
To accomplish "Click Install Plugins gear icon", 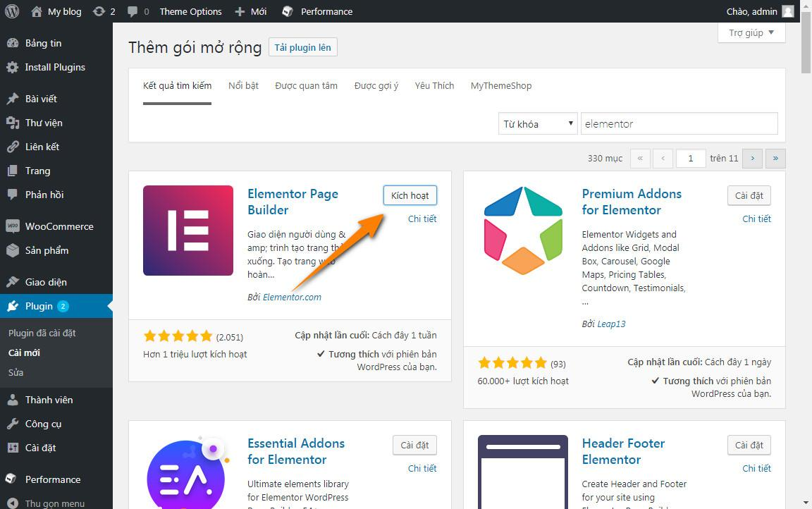I will click(x=13, y=67).
